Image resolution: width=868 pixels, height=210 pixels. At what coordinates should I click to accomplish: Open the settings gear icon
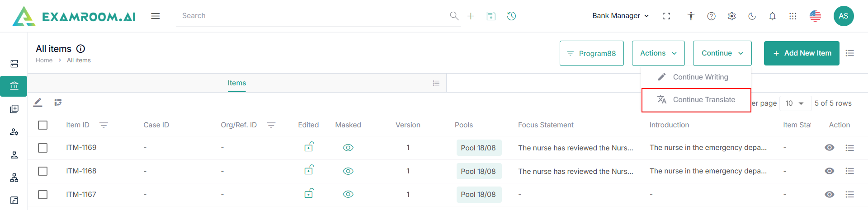click(x=731, y=16)
